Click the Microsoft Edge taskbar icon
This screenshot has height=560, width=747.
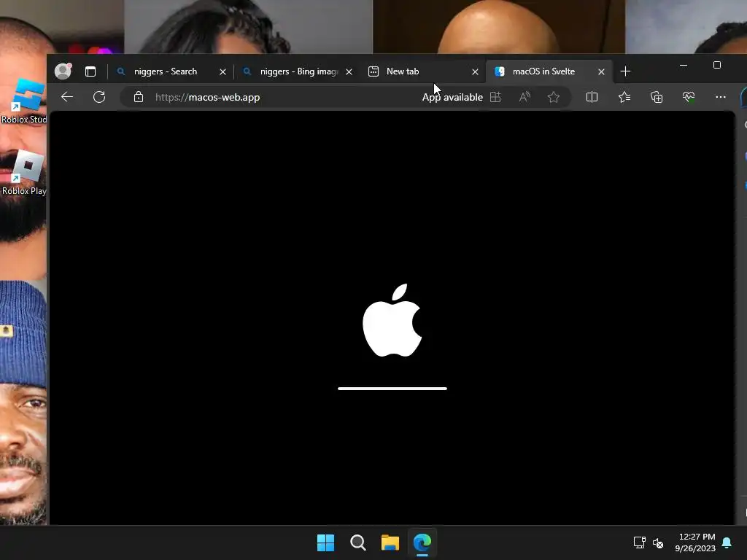tap(422, 542)
